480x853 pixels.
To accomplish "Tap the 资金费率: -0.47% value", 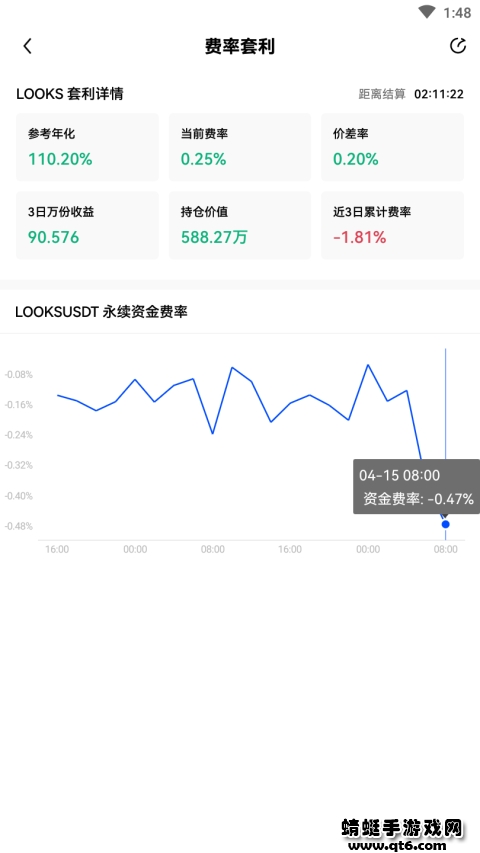I will pos(419,499).
